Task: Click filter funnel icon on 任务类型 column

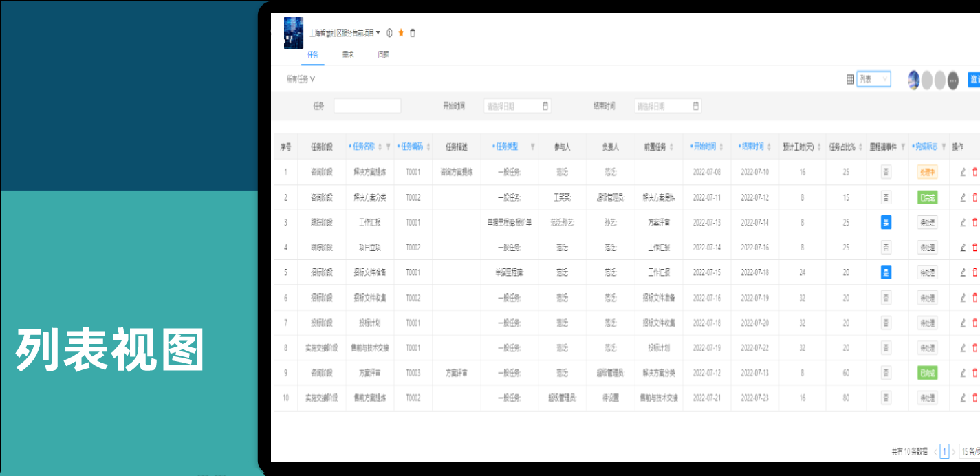Action: point(532,147)
